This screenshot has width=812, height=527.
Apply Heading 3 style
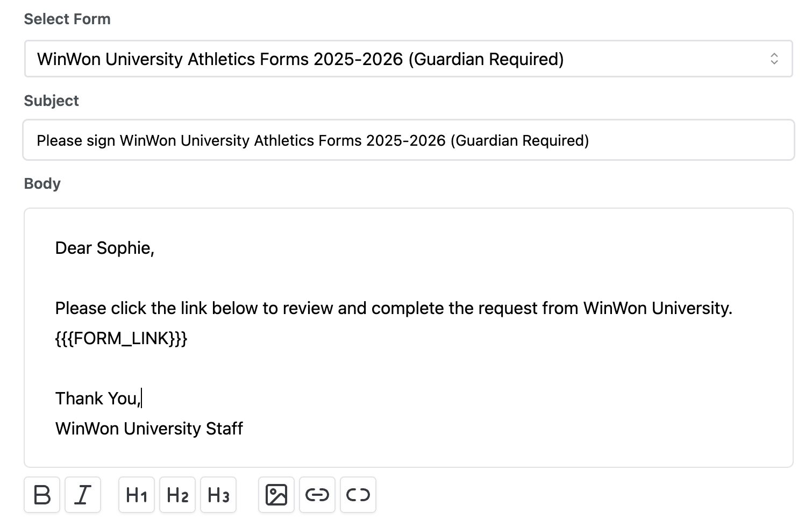pyautogui.click(x=218, y=495)
